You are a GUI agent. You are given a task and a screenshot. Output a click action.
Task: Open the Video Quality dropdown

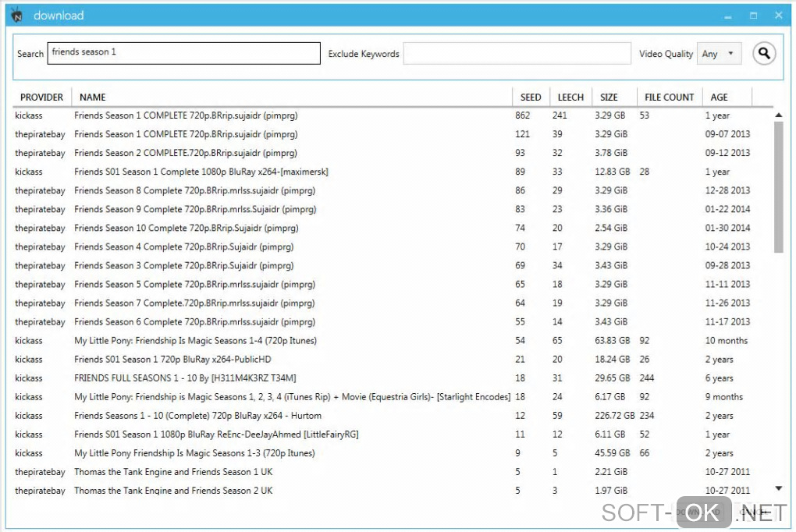[x=719, y=54]
